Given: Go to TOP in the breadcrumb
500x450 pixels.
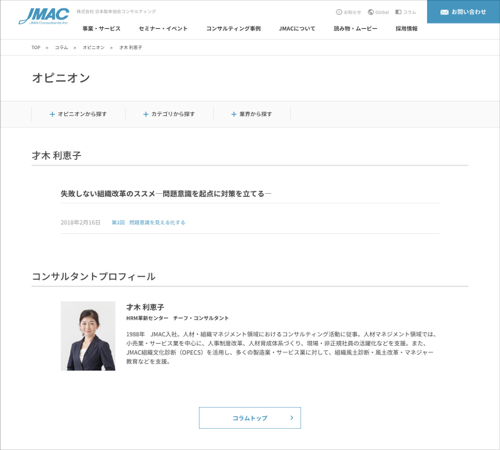Looking at the screenshot, I should [x=36, y=48].
